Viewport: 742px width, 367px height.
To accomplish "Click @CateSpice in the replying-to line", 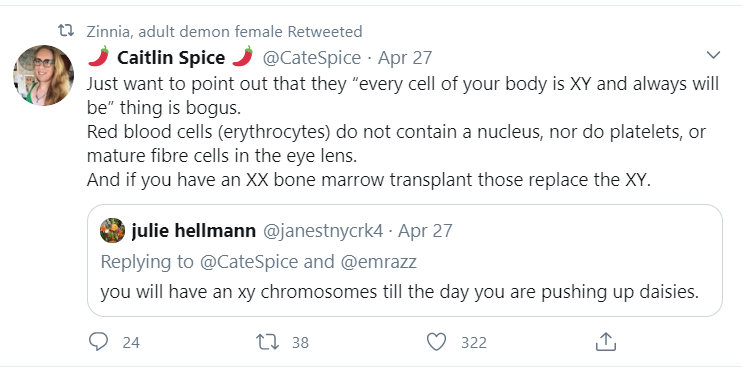I will point(249,261).
